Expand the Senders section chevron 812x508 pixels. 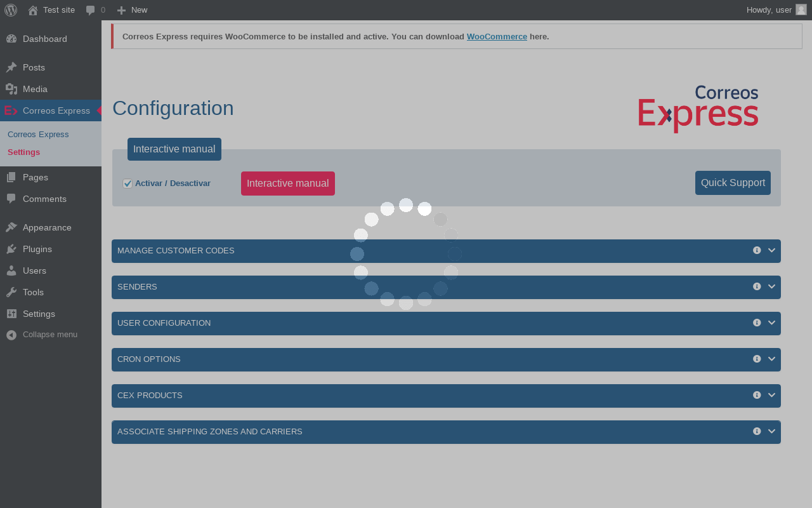click(x=772, y=286)
